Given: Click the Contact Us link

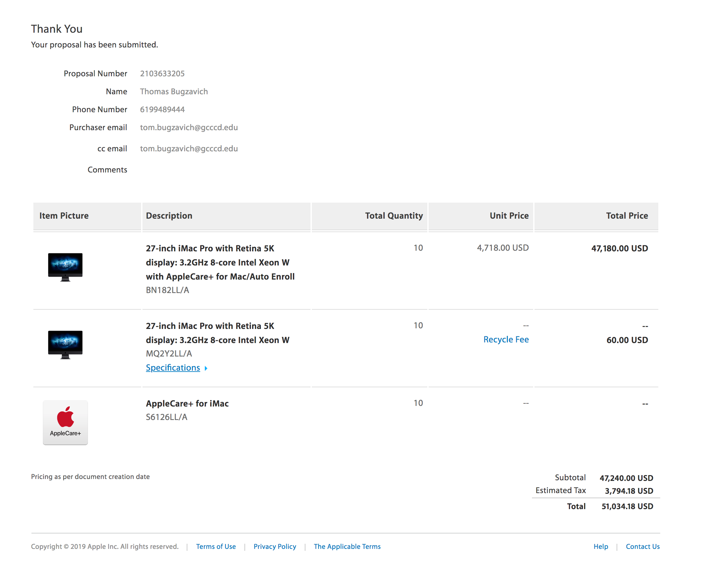Looking at the screenshot, I should [x=643, y=547].
